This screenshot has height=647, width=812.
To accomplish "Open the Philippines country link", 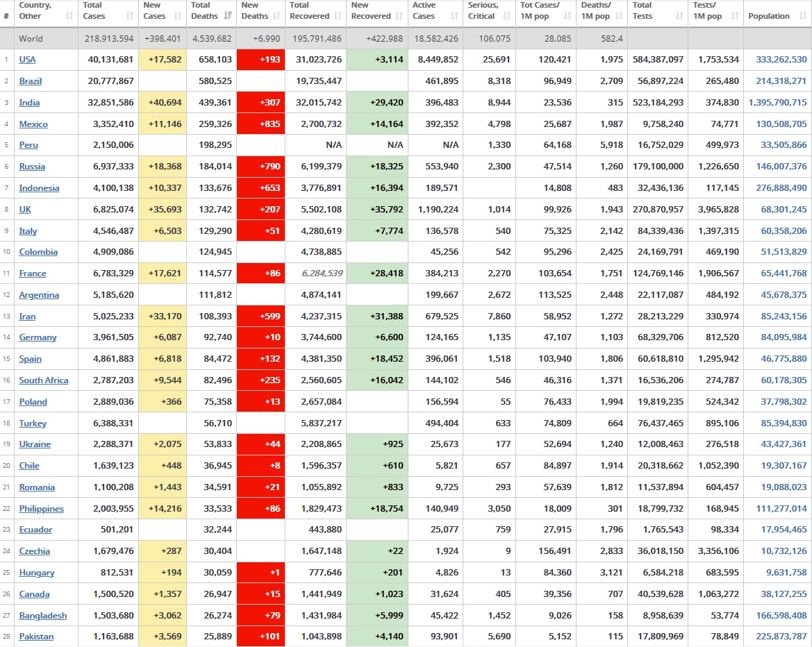I will pyautogui.click(x=42, y=509).
